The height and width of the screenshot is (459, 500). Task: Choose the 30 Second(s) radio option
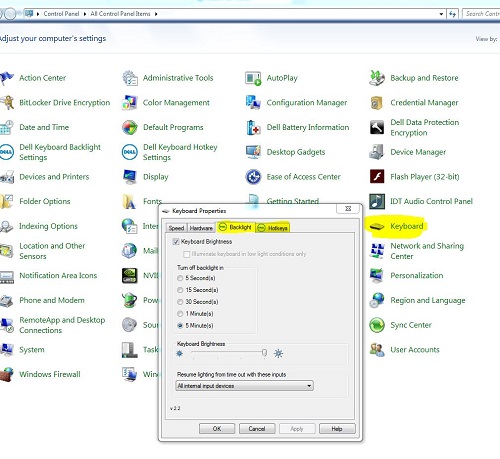coord(180,302)
